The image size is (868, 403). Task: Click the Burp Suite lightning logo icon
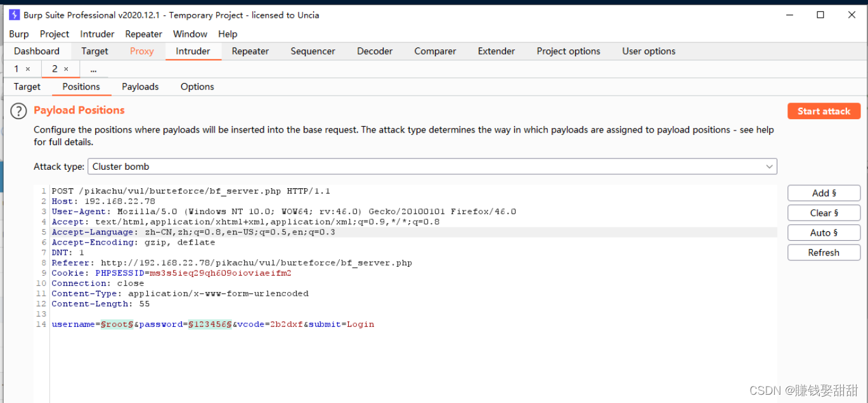(x=14, y=15)
